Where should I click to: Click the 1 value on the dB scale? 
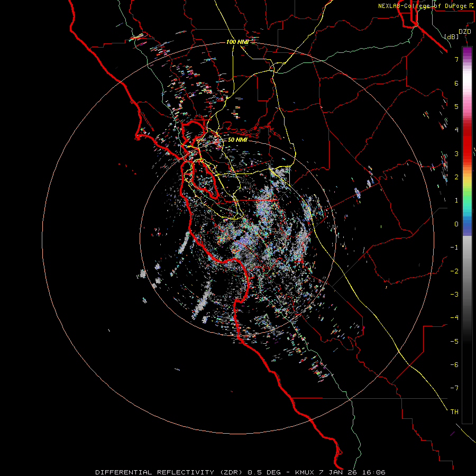point(456,200)
